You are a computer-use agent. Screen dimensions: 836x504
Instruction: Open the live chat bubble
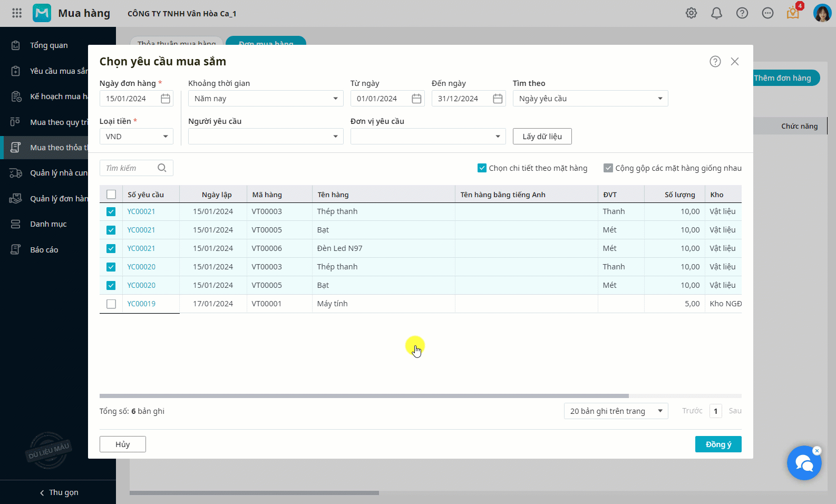(x=804, y=463)
